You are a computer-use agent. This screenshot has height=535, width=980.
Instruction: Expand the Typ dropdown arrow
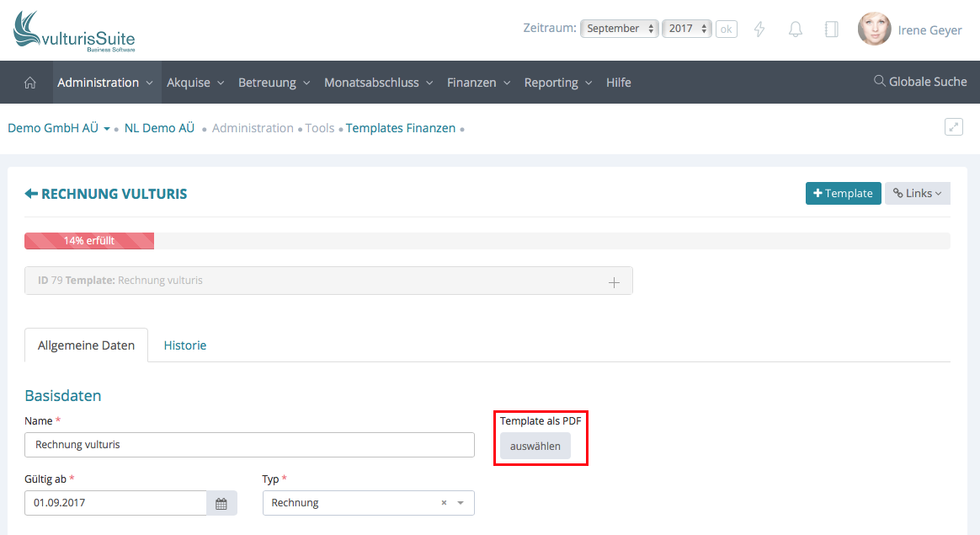[x=461, y=503]
